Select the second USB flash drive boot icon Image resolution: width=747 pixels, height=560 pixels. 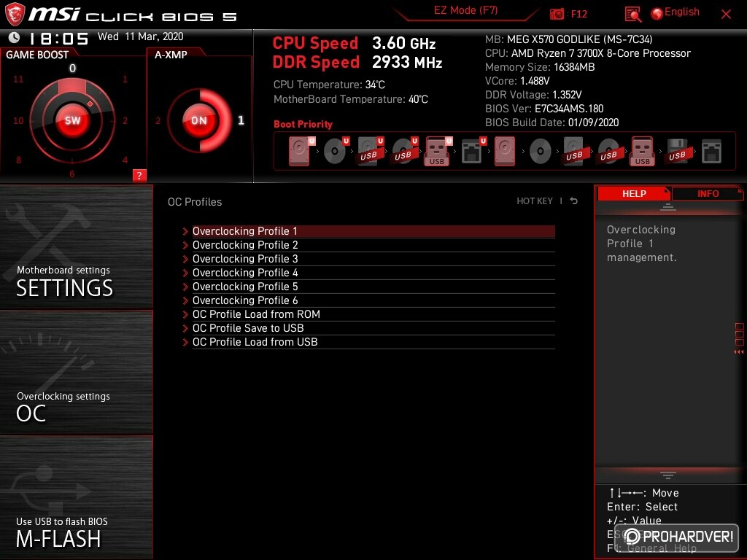(642, 151)
